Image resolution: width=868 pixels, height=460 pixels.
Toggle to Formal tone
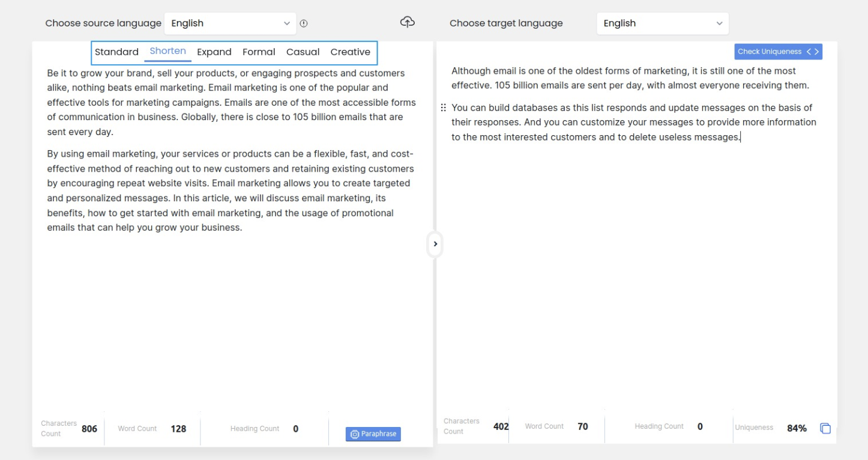point(259,52)
